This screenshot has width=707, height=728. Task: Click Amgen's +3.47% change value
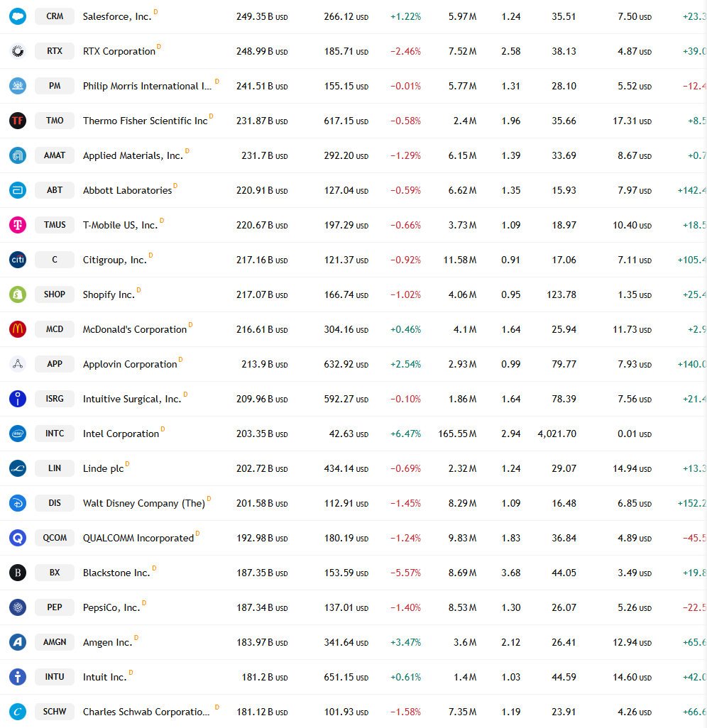[405, 643]
